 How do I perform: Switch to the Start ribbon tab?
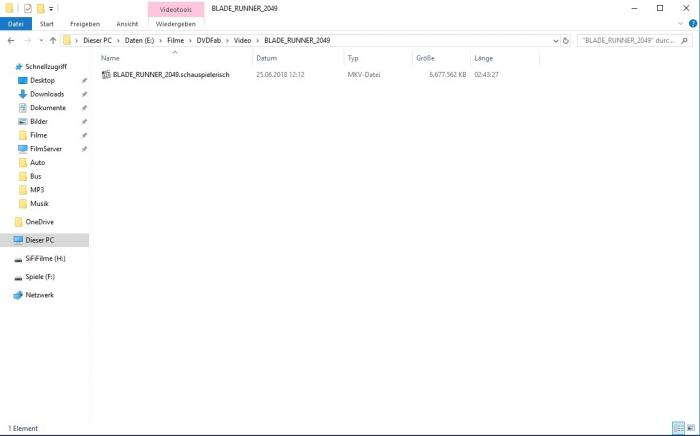(x=46, y=24)
